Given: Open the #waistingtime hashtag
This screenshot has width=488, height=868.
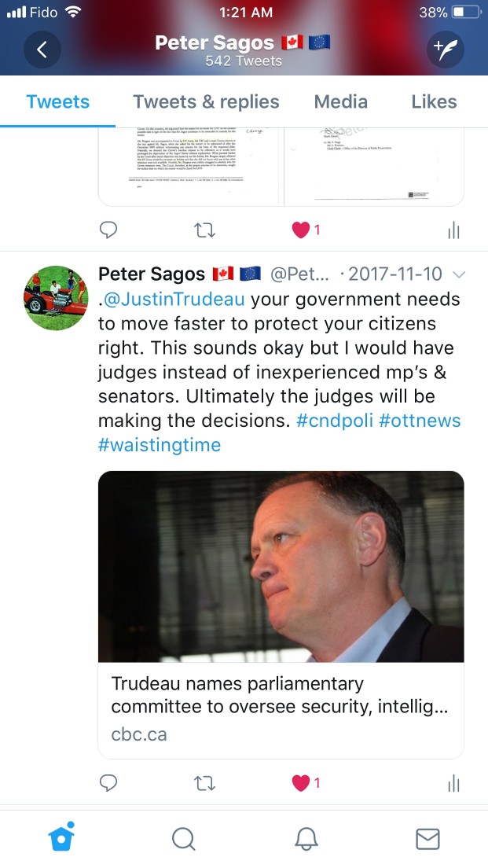Looking at the screenshot, I should pos(160,445).
